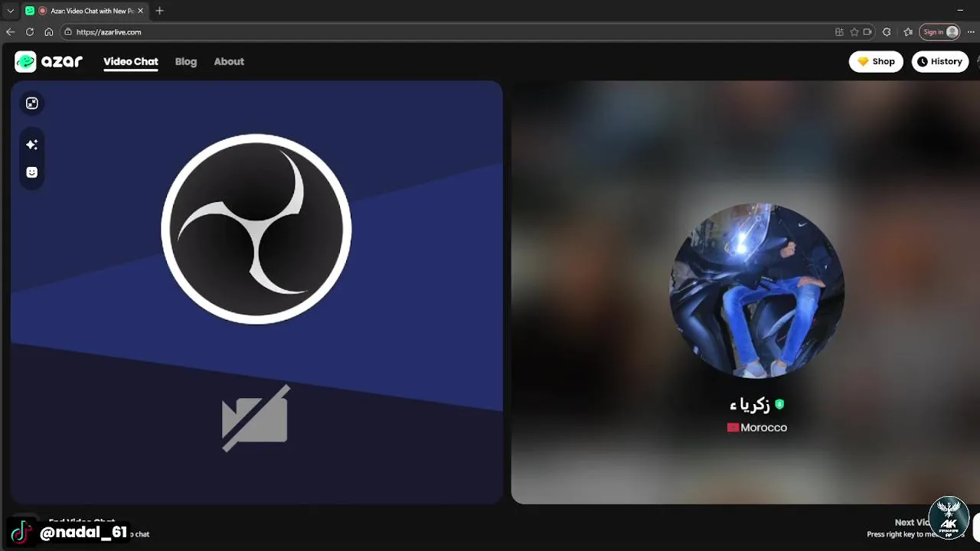Click the Morocco flag icon

[733, 428]
